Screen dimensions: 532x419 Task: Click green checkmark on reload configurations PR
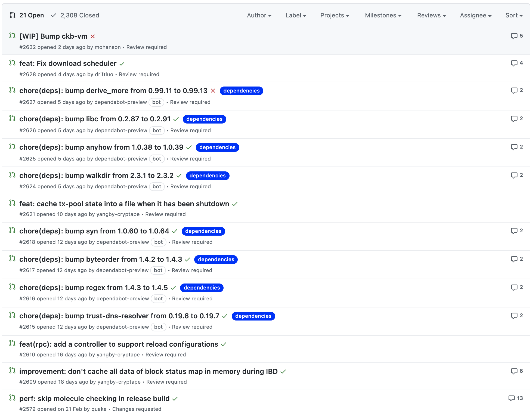pos(224,344)
